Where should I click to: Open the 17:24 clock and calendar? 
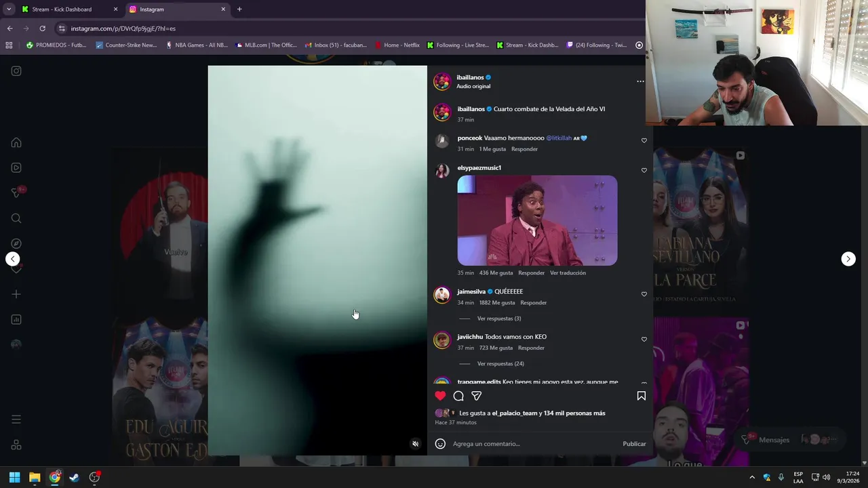[848, 477]
